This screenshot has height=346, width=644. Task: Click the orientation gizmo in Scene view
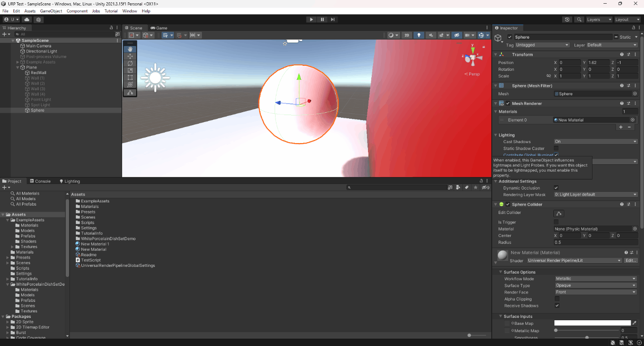(x=472, y=58)
